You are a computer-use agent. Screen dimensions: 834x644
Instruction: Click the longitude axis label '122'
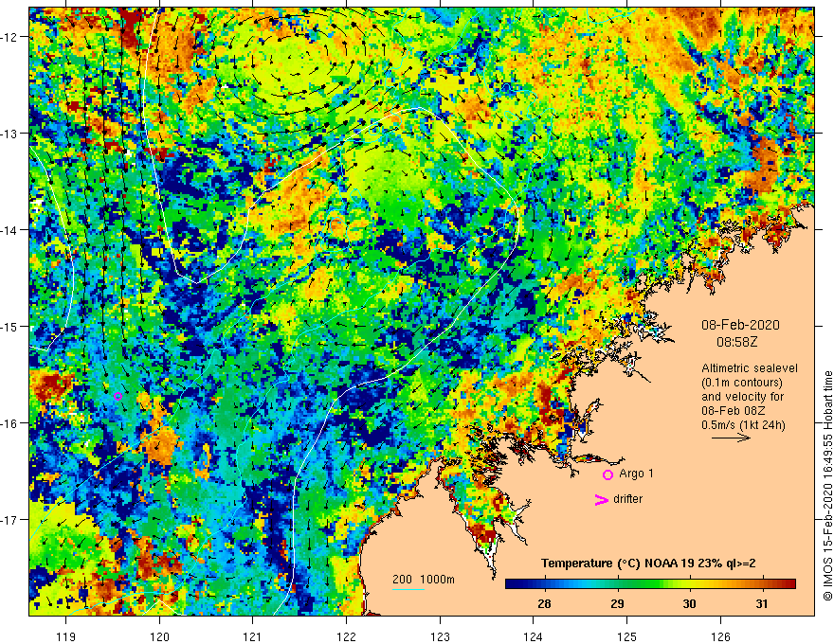point(346,636)
